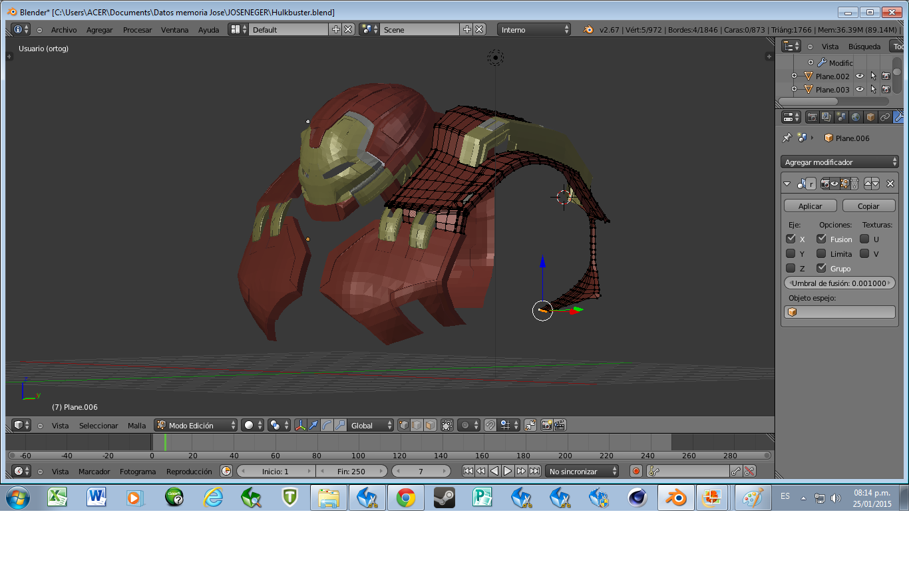The width and height of the screenshot is (909, 588).
Task: Open the Interno render engine dropdown
Action: 534,29
